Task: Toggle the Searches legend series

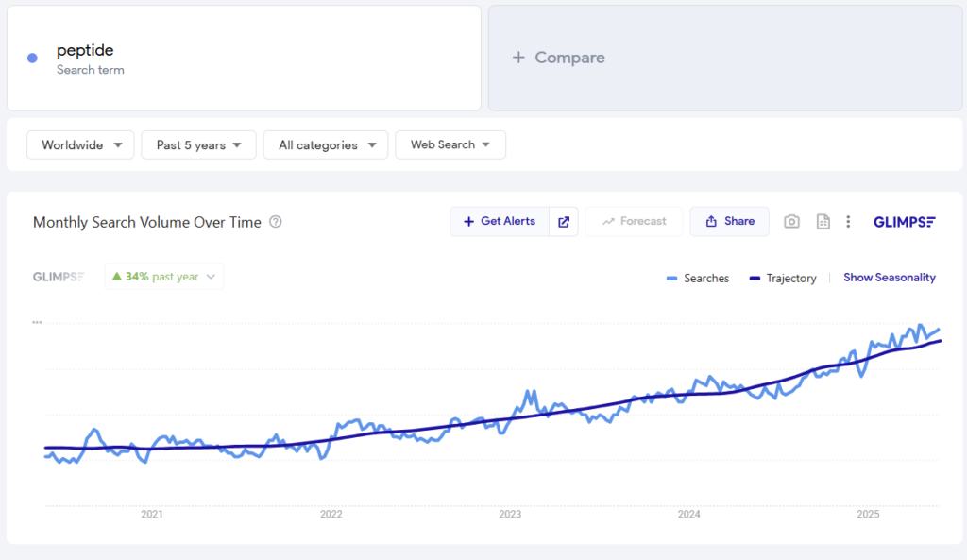Action: 698,279
